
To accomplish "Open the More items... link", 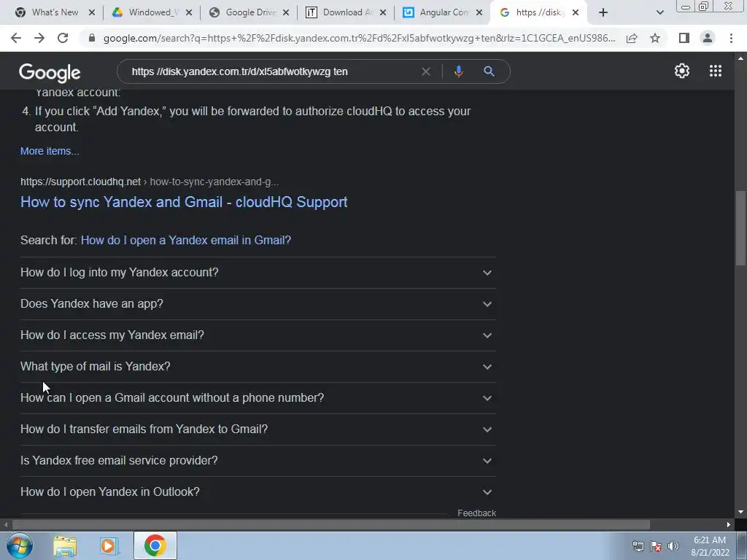I will [x=50, y=151].
